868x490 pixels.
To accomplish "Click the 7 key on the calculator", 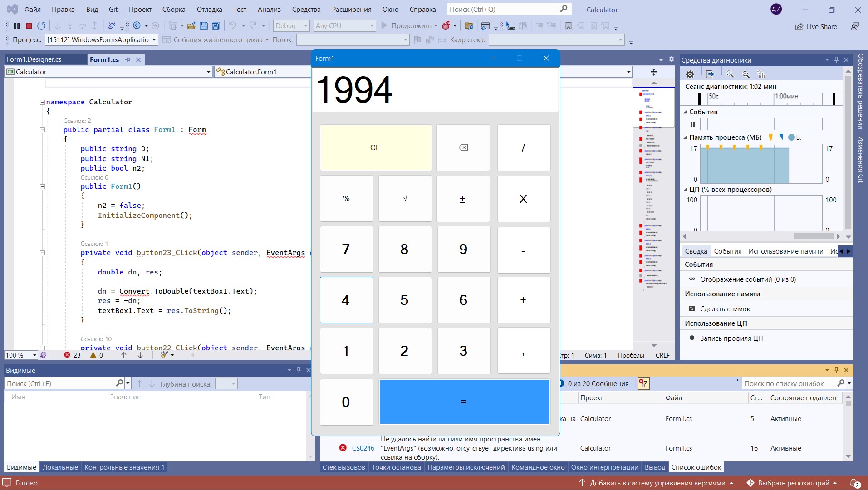I will point(346,250).
